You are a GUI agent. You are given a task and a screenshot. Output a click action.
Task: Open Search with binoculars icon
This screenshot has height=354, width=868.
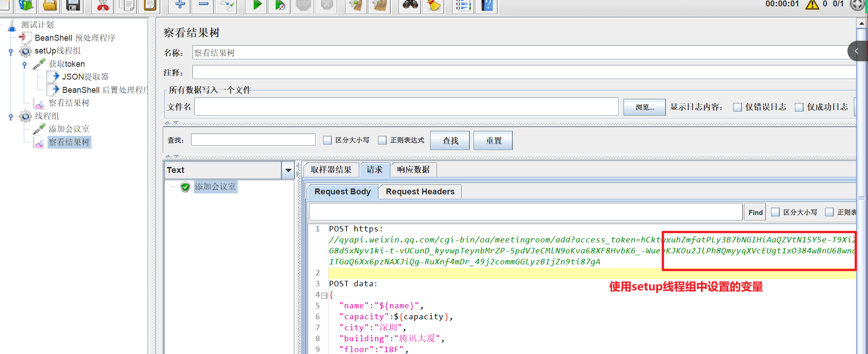pyautogui.click(x=410, y=5)
